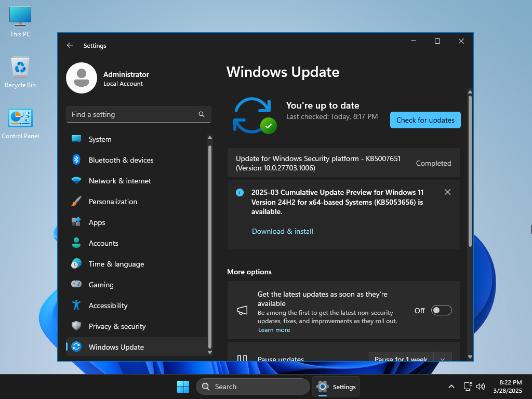Click the Administrator profile avatar
The height and width of the screenshot is (399, 532).
click(x=82, y=78)
